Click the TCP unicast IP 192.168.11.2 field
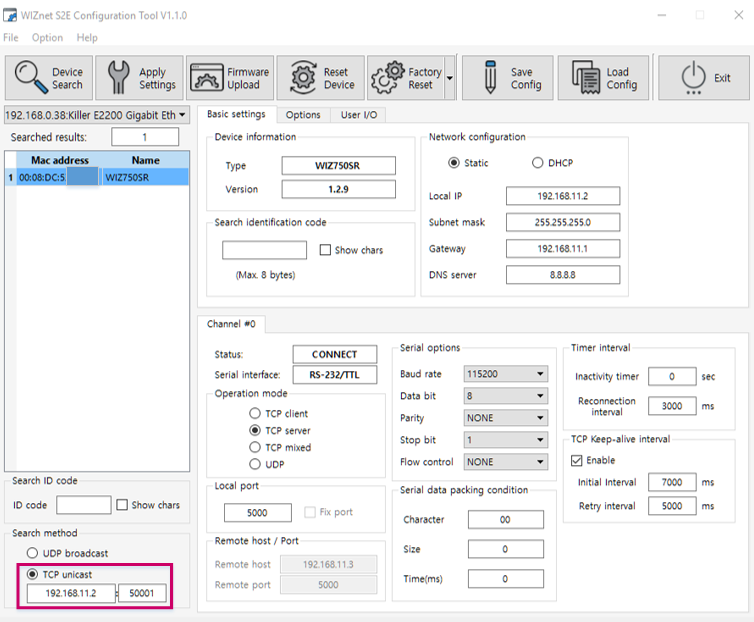The image size is (754, 622). (x=71, y=593)
